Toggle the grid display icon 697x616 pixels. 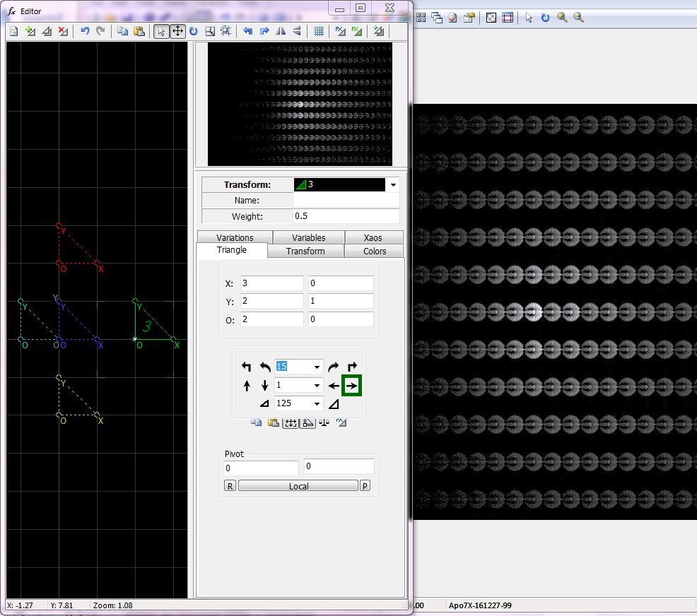point(319,31)
